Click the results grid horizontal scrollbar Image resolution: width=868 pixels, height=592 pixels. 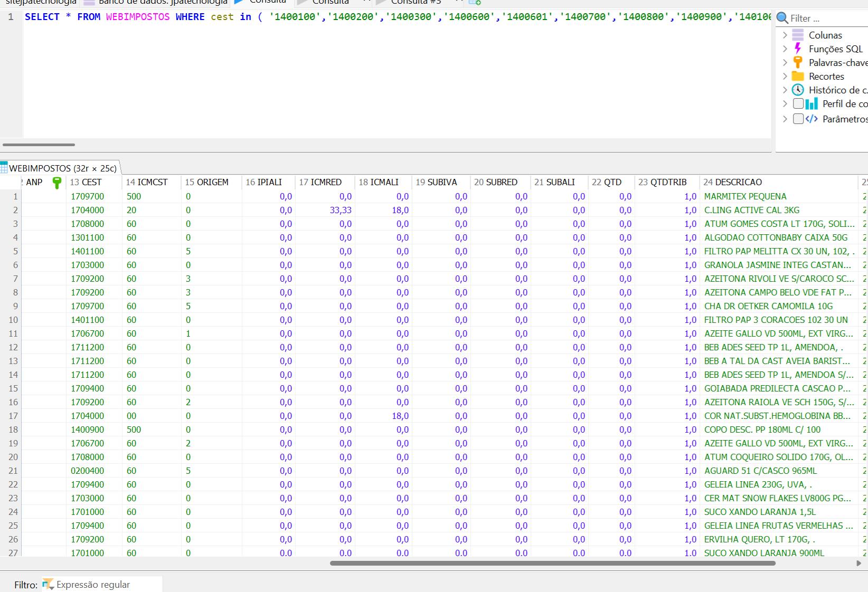click(x=552, y=563)
